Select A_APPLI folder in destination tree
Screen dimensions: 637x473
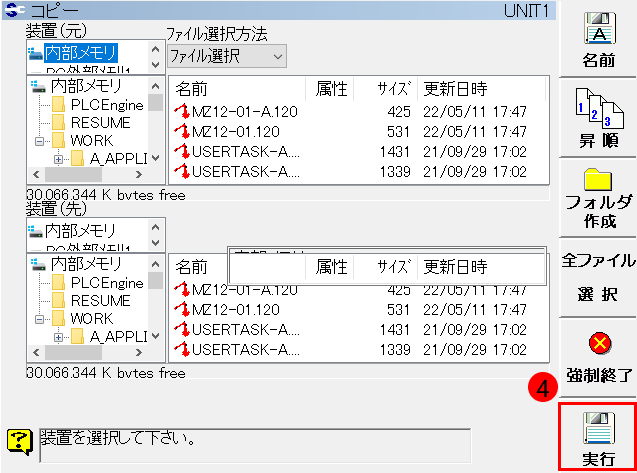pos(118,337)
